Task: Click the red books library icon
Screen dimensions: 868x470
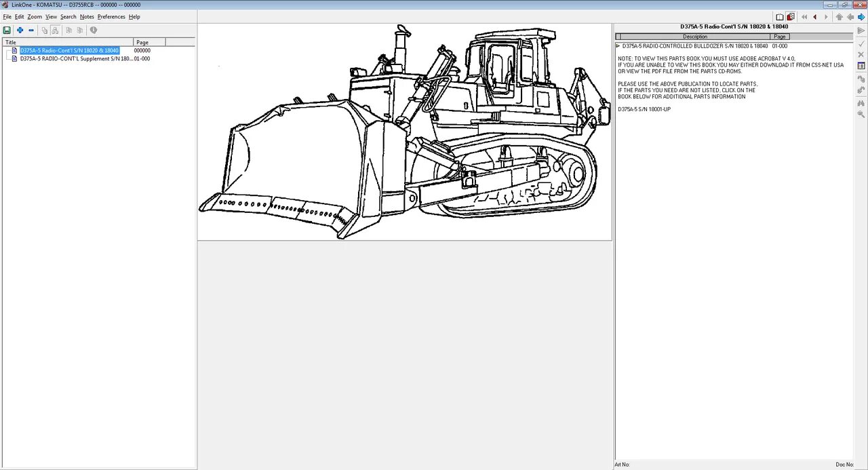Action: point(791,17)
